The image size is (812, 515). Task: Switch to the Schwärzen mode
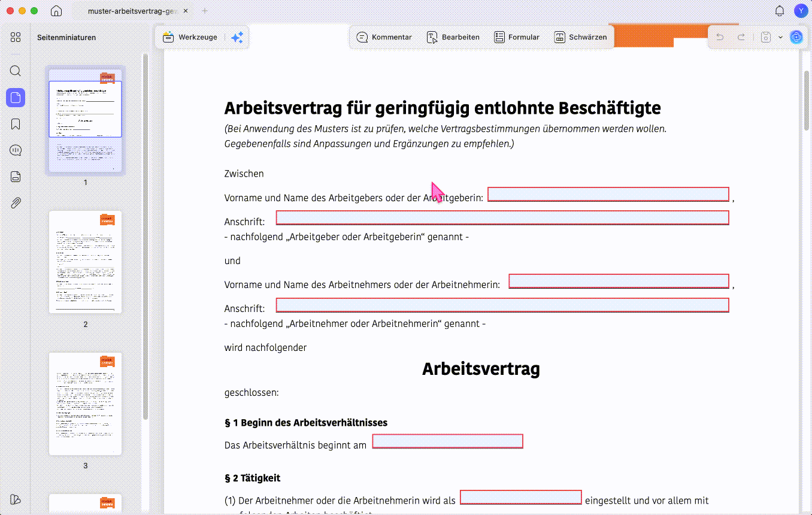tap(580, 37)
